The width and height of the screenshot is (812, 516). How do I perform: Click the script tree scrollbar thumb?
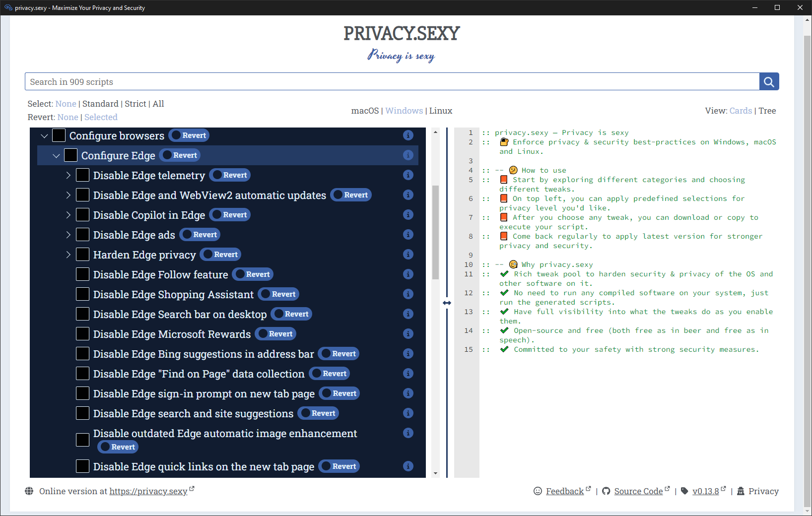pyautogui.click(x=436, y=233)
